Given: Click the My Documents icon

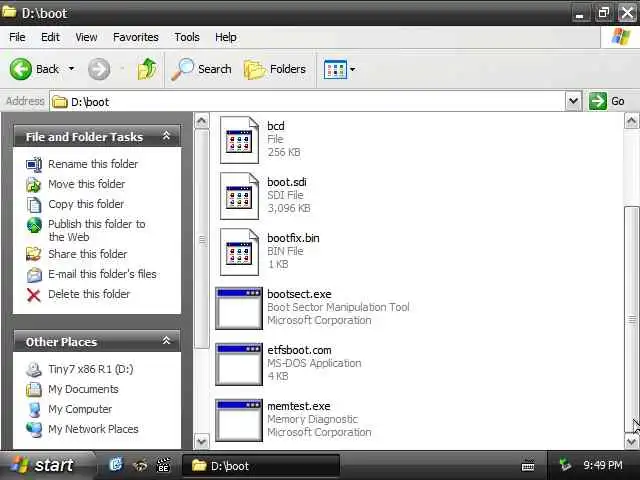Looking at the screenshot, I should click(x=34, y=389).
